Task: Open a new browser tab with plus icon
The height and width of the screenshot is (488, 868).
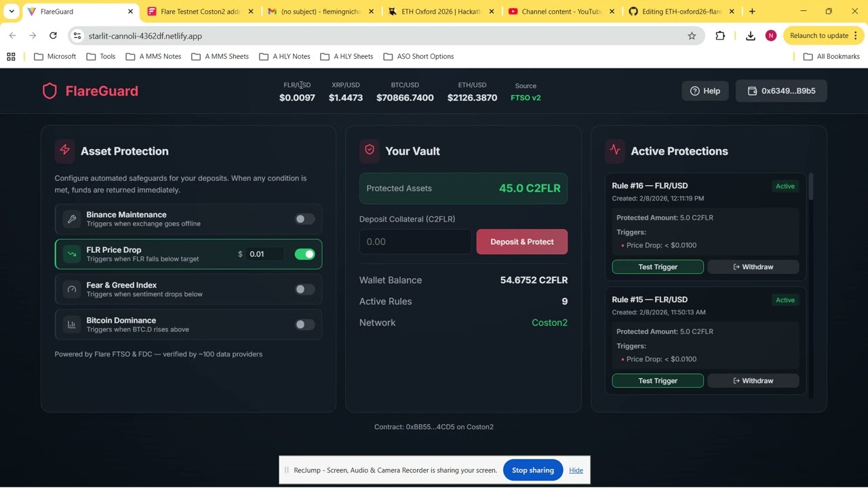Action: [x=752, y=12]
